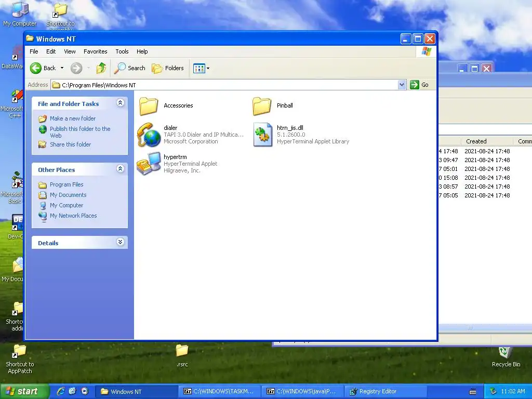Open the Favorites menu
The image size is (532, 399).
pyautogui.click(x=96, y=51)
